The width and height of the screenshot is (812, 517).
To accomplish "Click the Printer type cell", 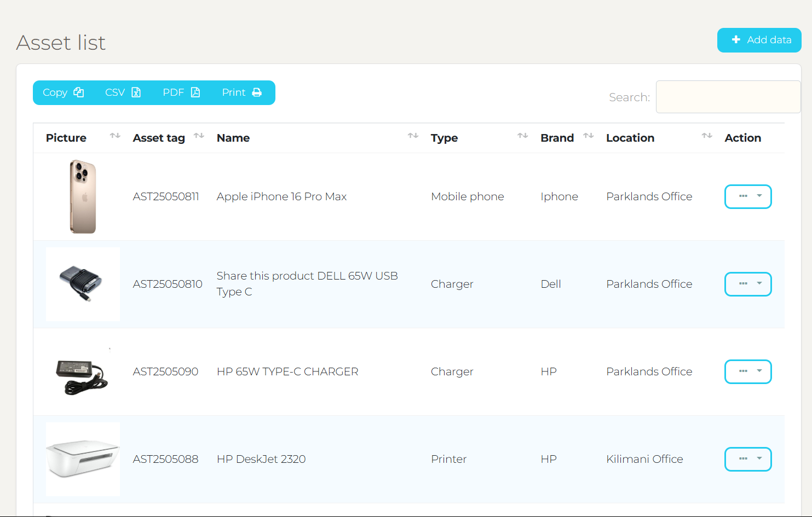I will tap(449, 459).
